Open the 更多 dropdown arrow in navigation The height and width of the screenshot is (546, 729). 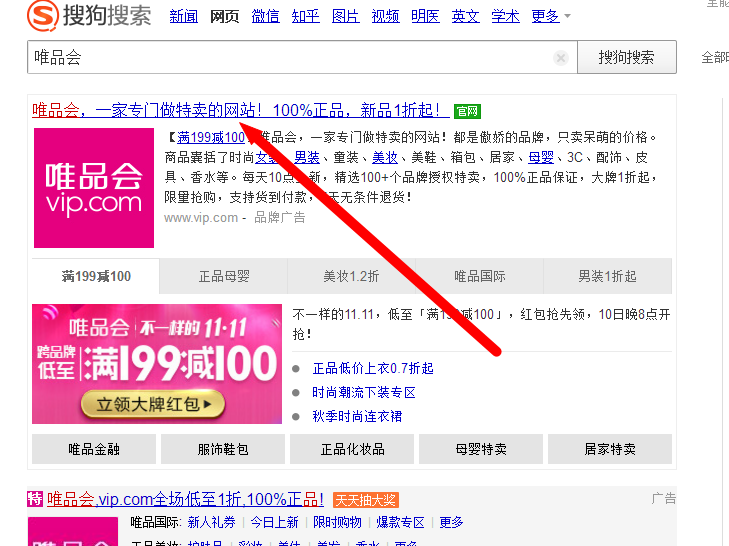(x=567, y=16)
